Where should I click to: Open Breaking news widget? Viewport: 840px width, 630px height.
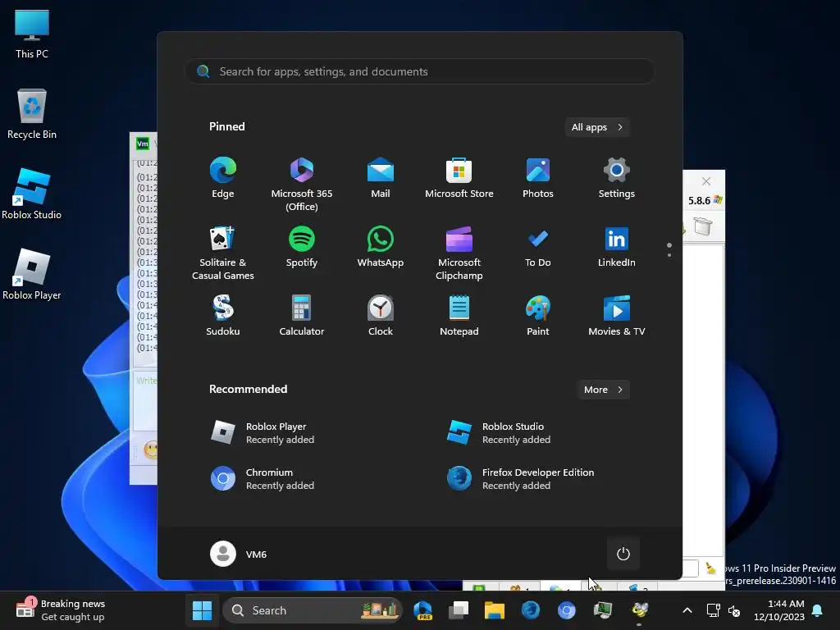(x=61, y=610)
